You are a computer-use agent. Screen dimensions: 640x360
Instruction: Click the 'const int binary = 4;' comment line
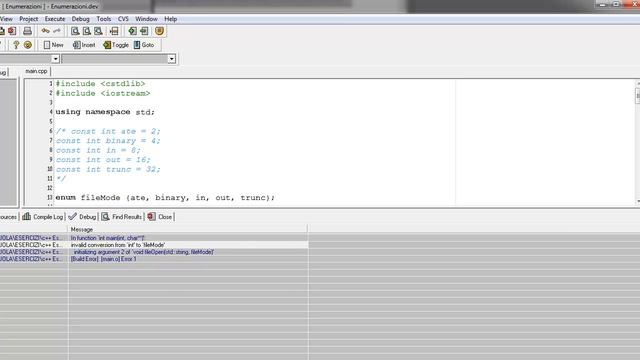click(108, 141)
